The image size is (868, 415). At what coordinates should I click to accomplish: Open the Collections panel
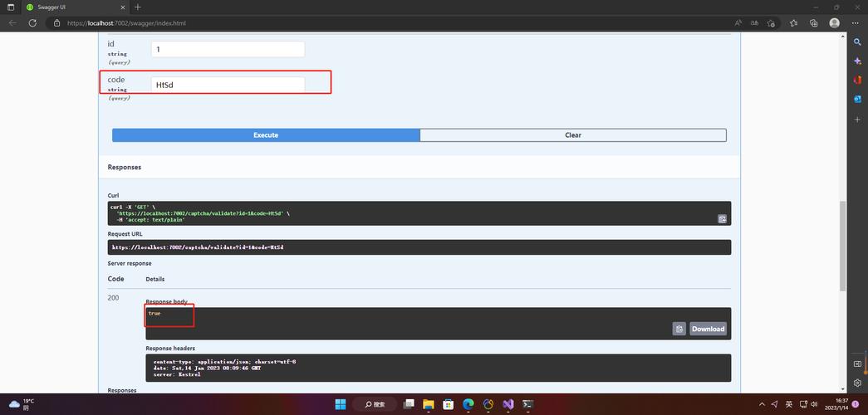[814, 23]
